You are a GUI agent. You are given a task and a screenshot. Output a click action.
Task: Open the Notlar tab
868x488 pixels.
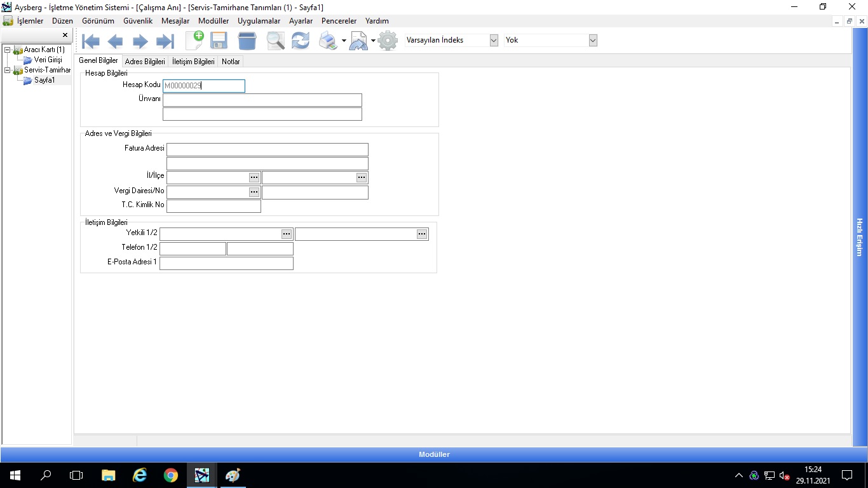point(231,62)
